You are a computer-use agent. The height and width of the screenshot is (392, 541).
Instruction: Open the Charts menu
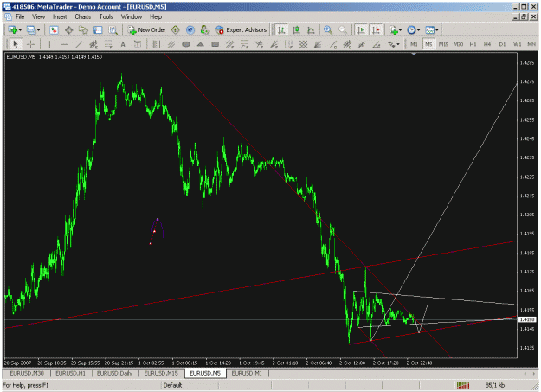(x=83, y=16)
